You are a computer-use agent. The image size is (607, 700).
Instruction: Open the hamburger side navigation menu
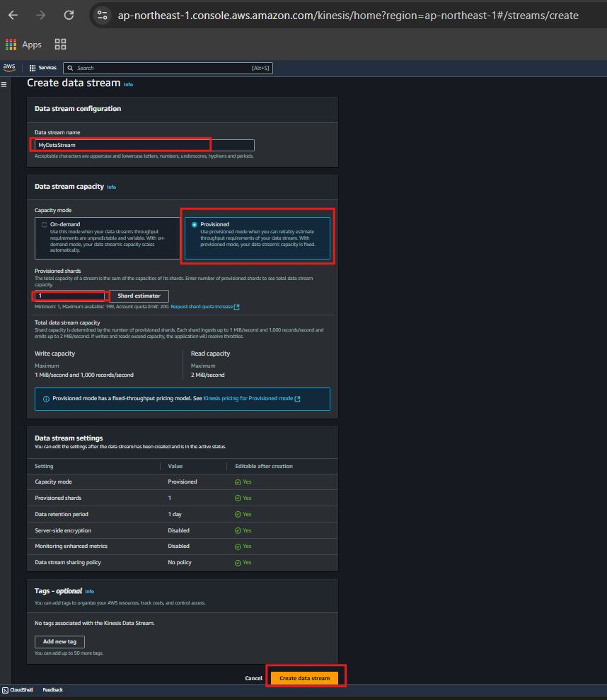point(4,84)
